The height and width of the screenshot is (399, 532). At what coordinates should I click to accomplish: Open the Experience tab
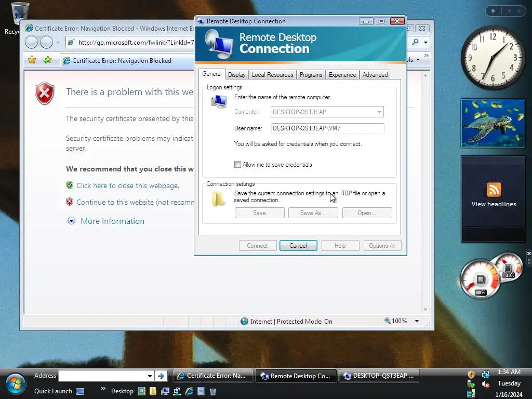[342, 75]
